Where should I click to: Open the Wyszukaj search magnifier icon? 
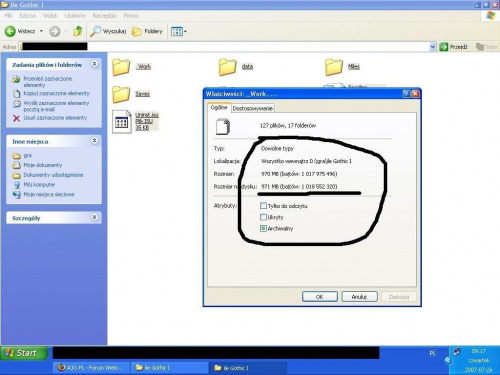pos(95,31)
